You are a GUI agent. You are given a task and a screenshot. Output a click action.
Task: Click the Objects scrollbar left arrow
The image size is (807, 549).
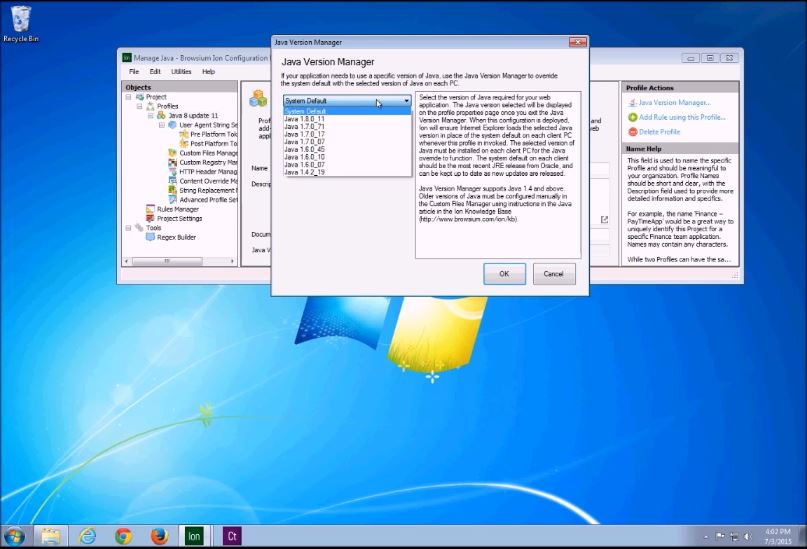tap(127, 261)
